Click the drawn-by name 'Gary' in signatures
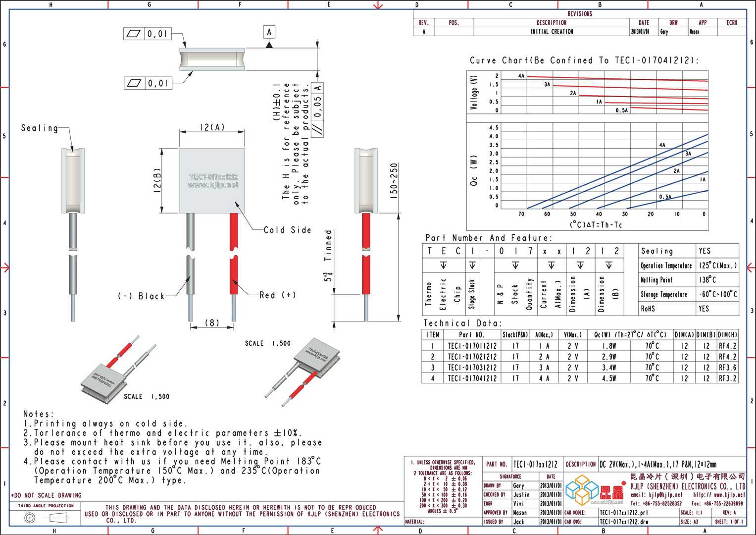The height and width of the screenshot is (535, 756). (x=518, y=486)
